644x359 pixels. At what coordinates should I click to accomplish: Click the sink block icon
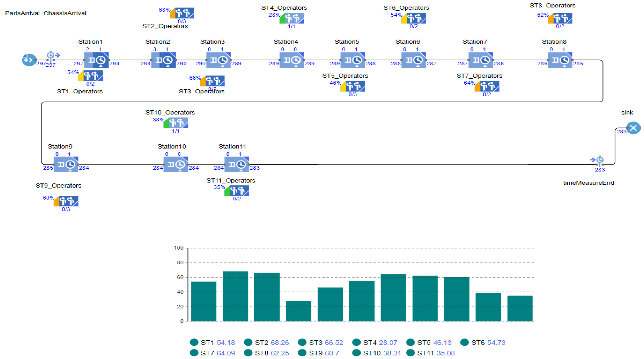click(x=633, y=128)
